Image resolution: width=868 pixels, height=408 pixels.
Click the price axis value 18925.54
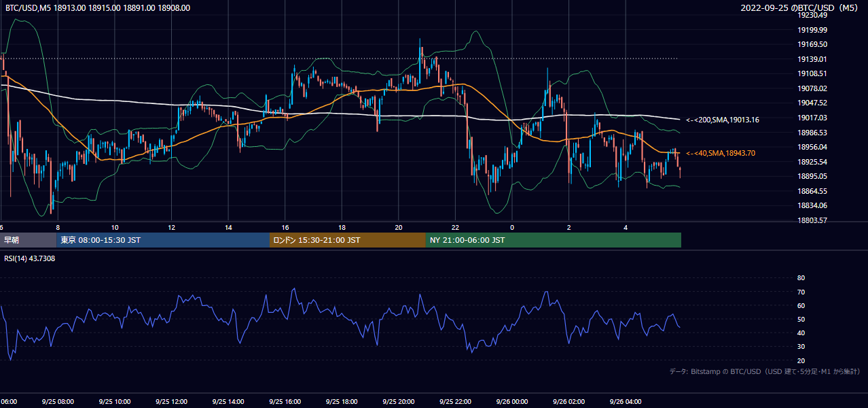point(812,162)
